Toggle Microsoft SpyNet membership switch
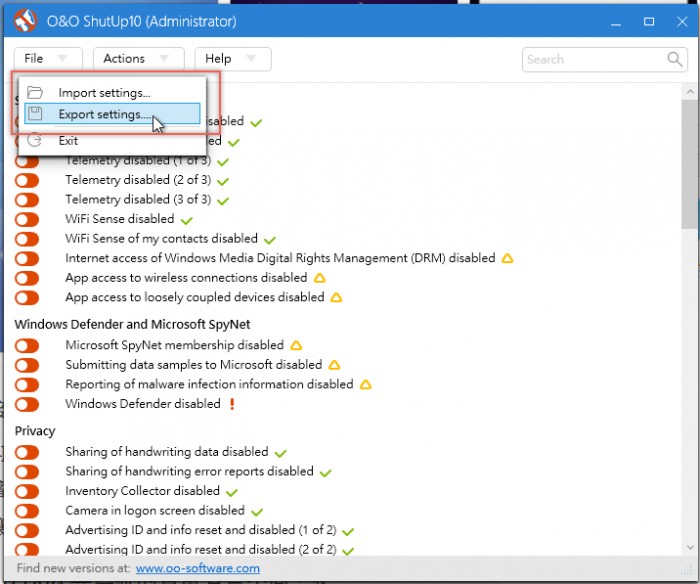 point(27,346)
